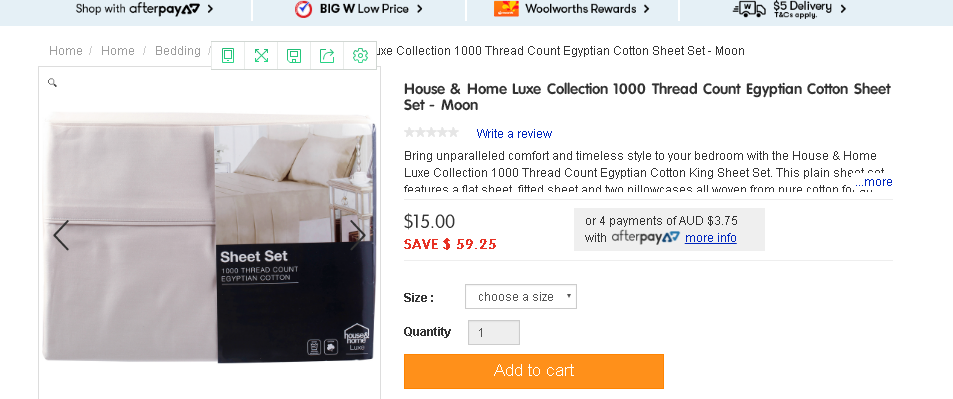Show next product image with right arrow

[357, 235]
